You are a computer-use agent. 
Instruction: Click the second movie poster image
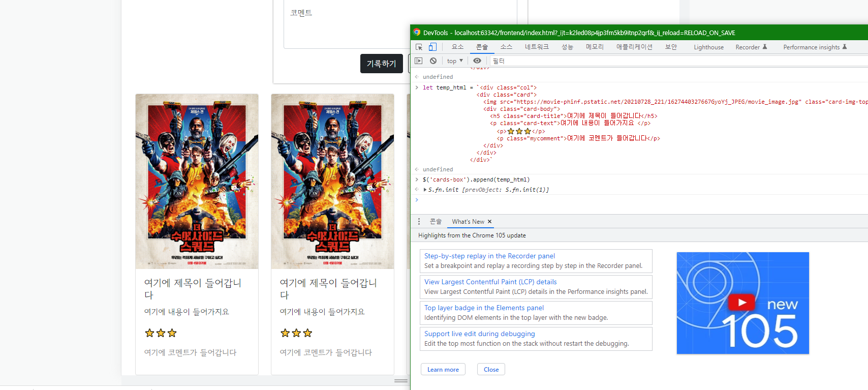[x=332, y=182]
